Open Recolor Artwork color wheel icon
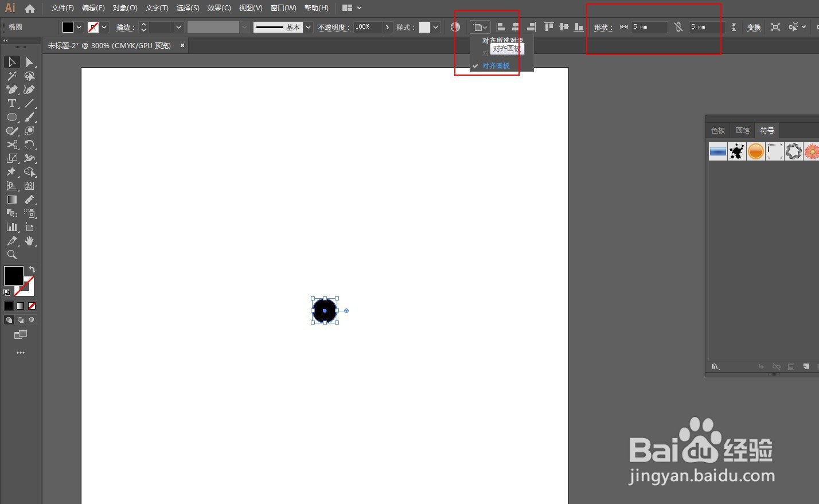The height and width of the screenshot is (504, 819). coord(455,27)
